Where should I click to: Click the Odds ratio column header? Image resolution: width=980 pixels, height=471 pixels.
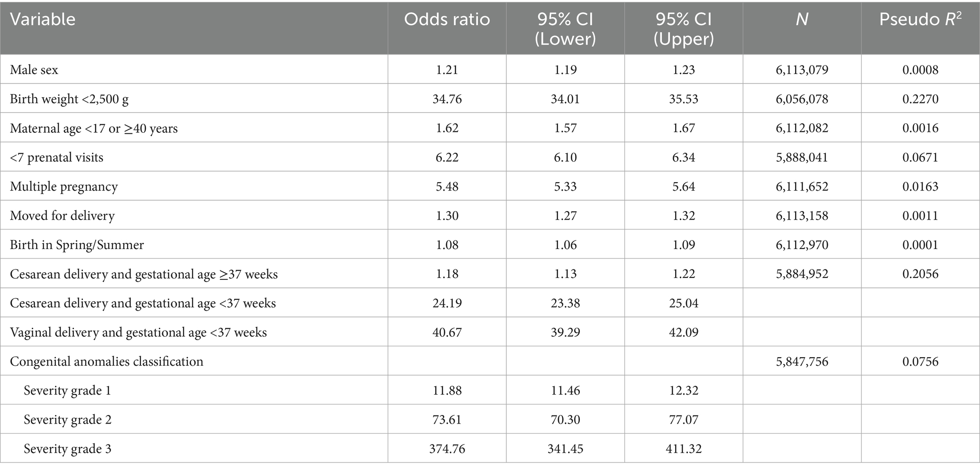click(x=447, y=19)
